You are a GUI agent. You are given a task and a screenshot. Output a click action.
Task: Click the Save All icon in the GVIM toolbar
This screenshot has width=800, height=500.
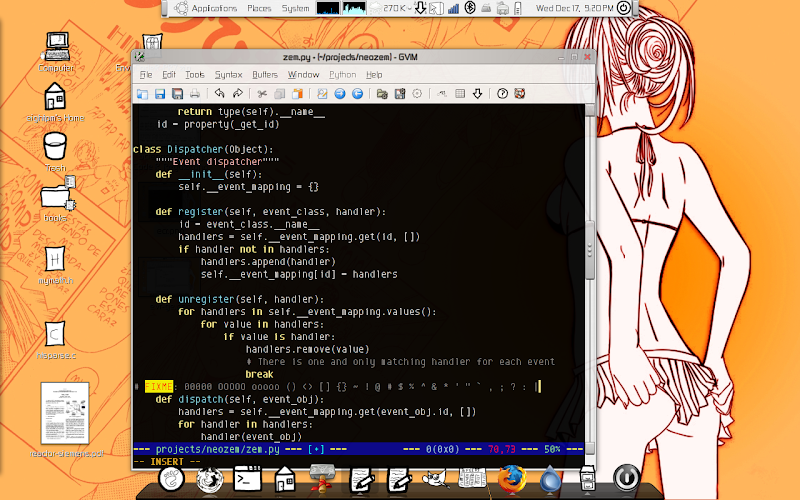pyautogui.click(x=177, y=94)
